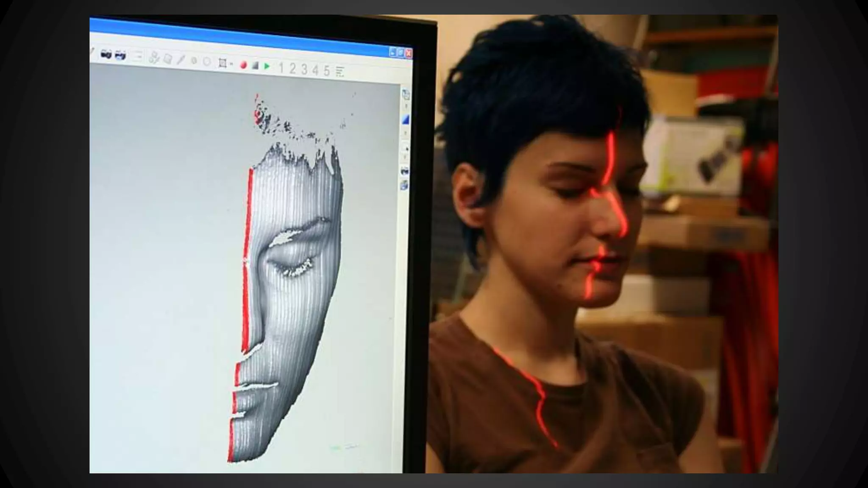Click the red record scan button
This screenshot has width=868, height=488.
click(x=243, y=65)
